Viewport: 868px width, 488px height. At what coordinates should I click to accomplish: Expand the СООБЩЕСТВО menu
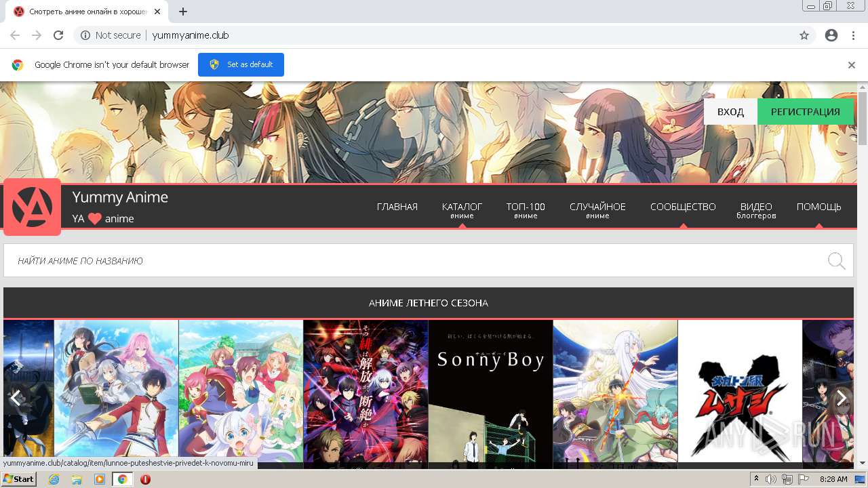point(683,207)
